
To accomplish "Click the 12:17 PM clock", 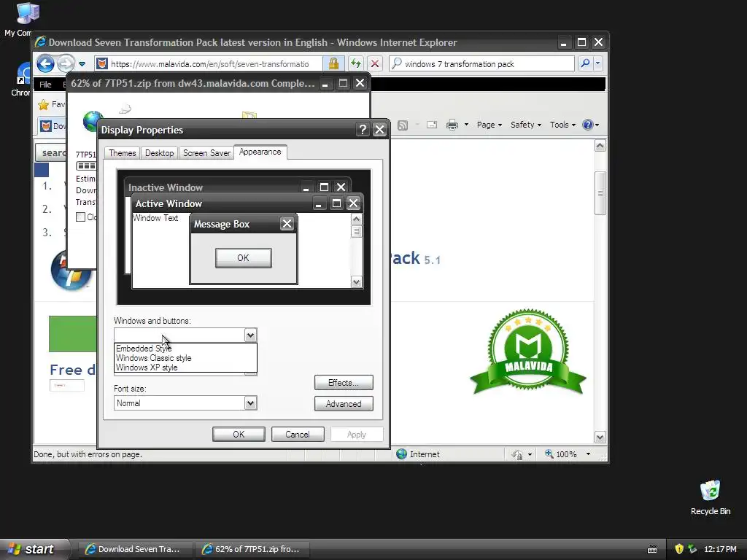I will tap(720, 549).
